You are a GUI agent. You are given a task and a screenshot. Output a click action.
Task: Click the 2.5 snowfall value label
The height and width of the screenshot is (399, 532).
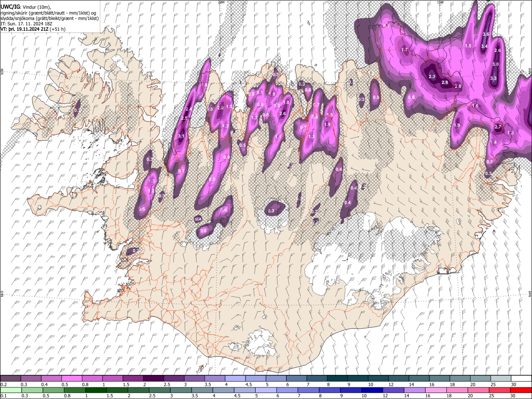(x=185, y=118)
